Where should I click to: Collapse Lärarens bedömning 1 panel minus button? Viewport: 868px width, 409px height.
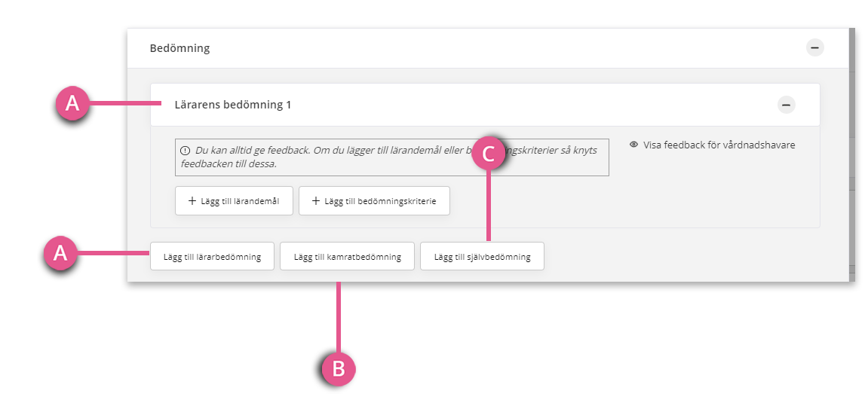786,105
